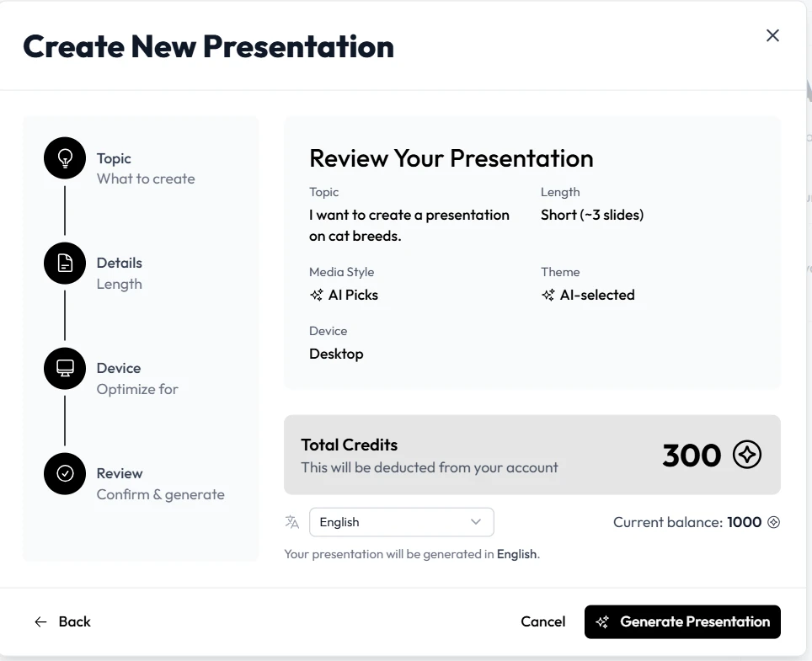
Task: Expand the language list chevron arrow
Action: click(475, 522)
